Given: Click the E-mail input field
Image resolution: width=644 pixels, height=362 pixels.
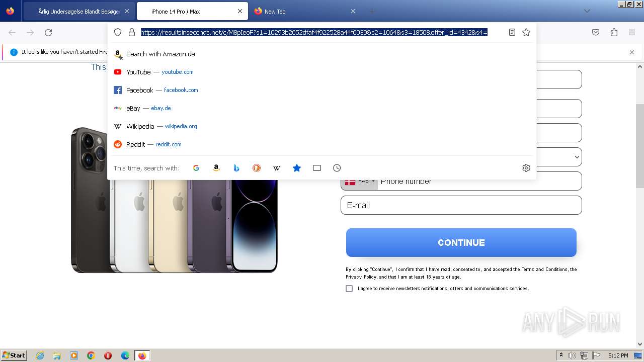Looking at the screenshot, I should [461, 205].
